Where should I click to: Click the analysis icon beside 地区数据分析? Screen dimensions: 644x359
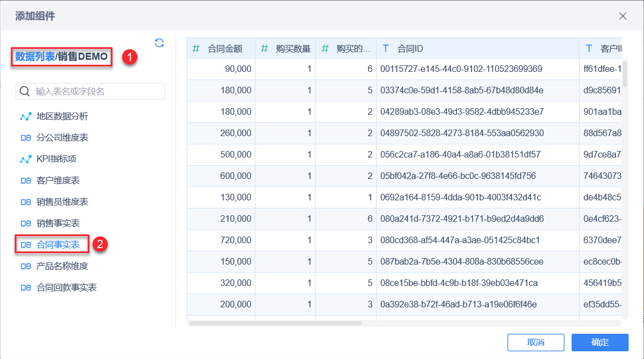click(26, 116)
